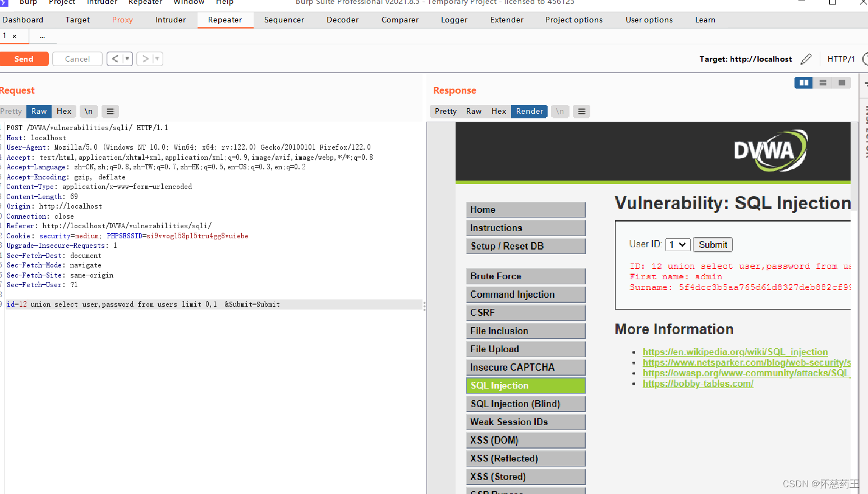868x494 pixels.
Task: Switch to HTTP/1 protocol toggle
Action: coord(841,59)
